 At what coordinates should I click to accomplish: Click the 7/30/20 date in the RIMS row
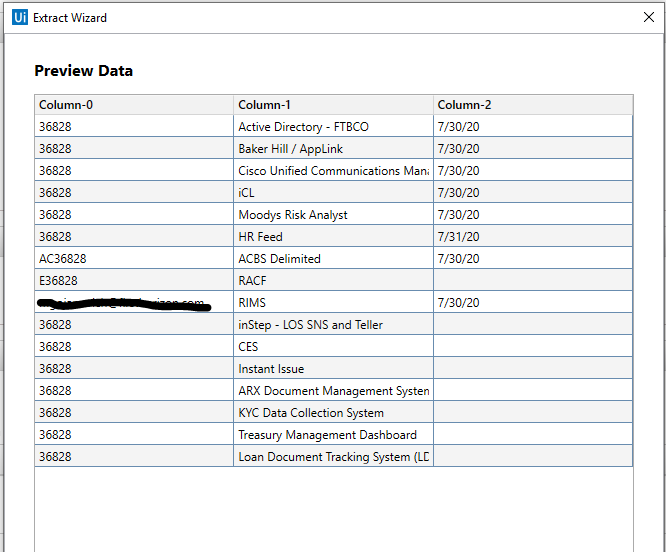click(x=533, y=303)
